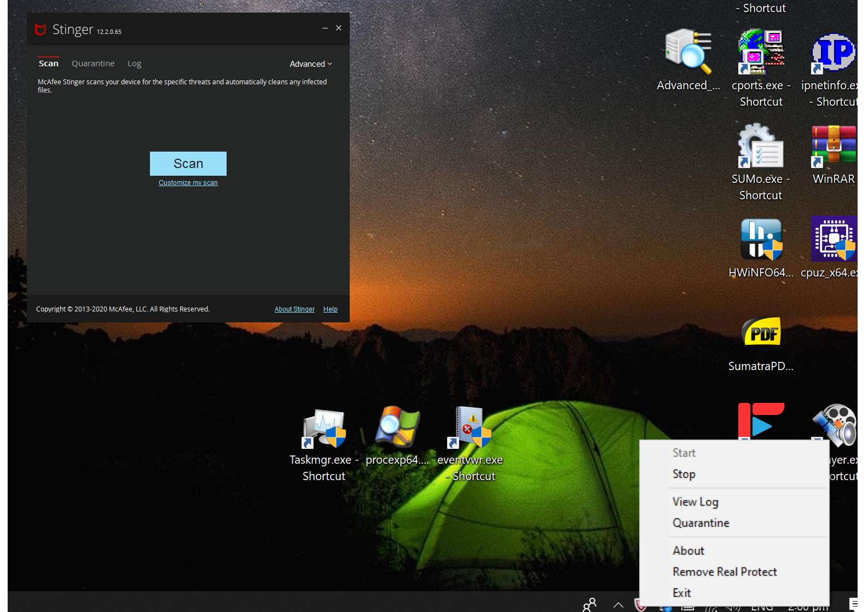This screenshot has height=612, width=868.
Task: Open the HWiNFO64 desktop icon
Action: [x=761, y=239]
